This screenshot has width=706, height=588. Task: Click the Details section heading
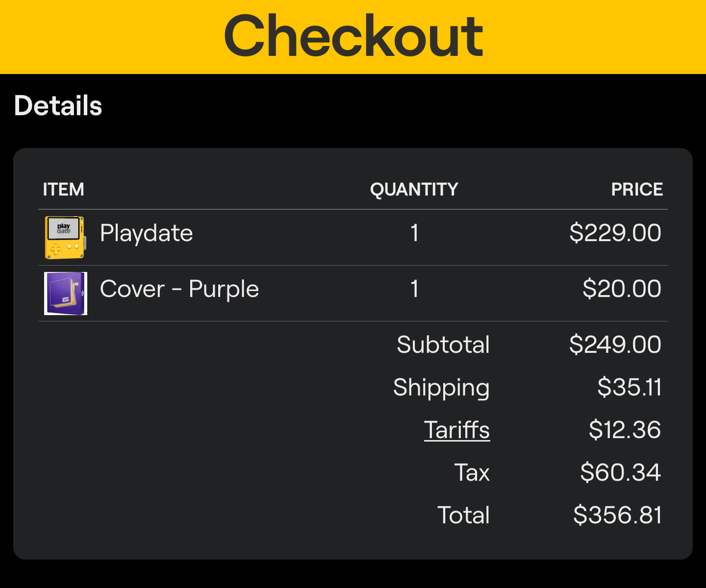coord(58,106)
